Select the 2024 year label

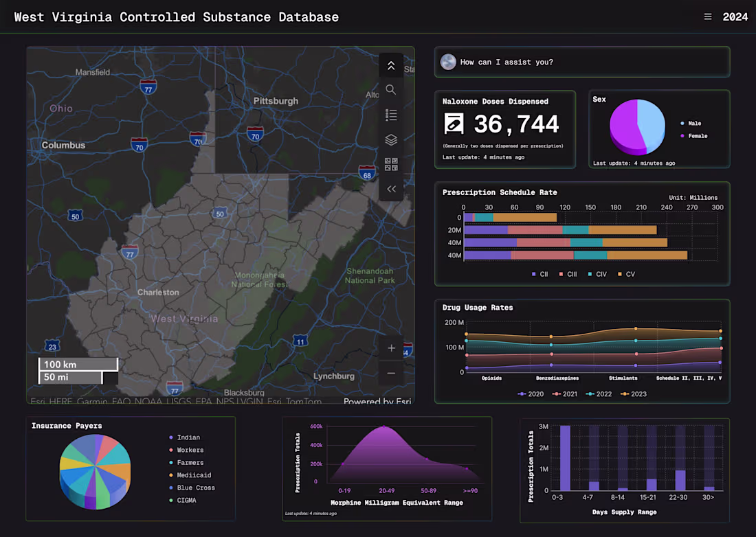(x=737, y=16)
